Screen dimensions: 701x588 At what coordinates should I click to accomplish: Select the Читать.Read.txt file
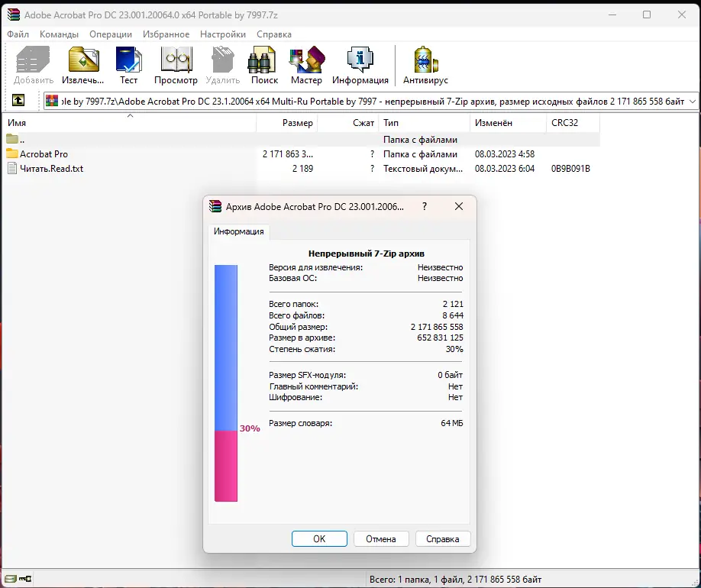pos(51,168)
